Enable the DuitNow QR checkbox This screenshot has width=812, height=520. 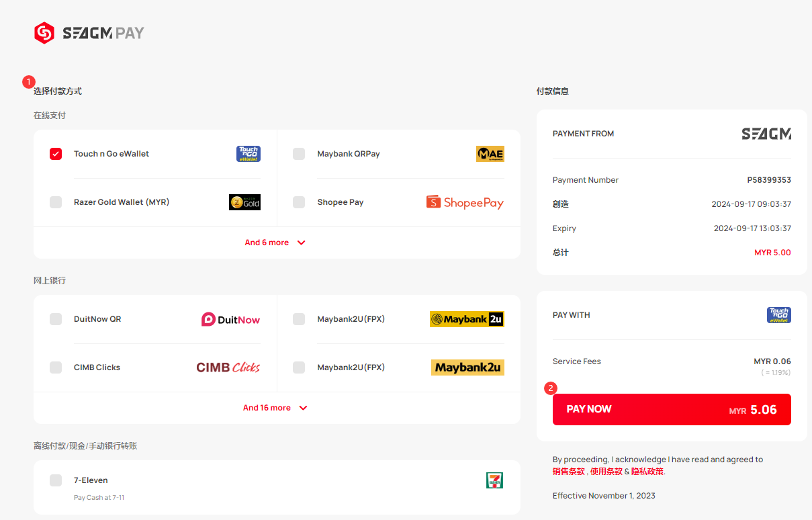(56, 319)
